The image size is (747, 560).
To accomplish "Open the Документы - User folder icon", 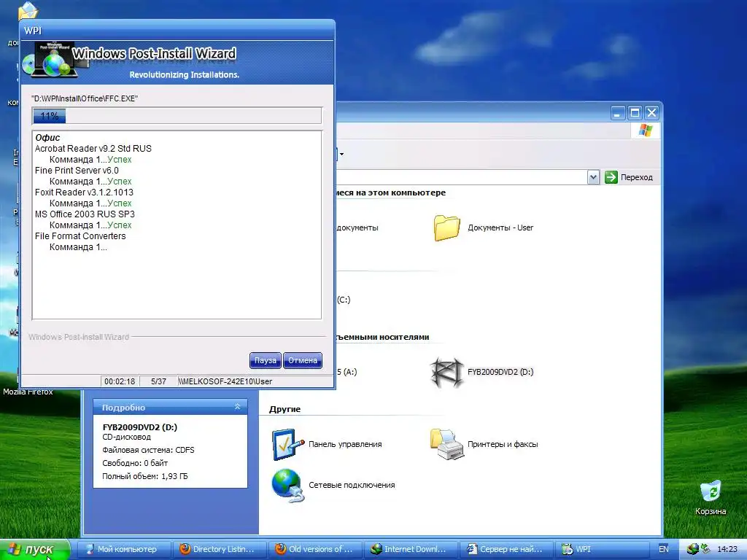I will [447, 227].
